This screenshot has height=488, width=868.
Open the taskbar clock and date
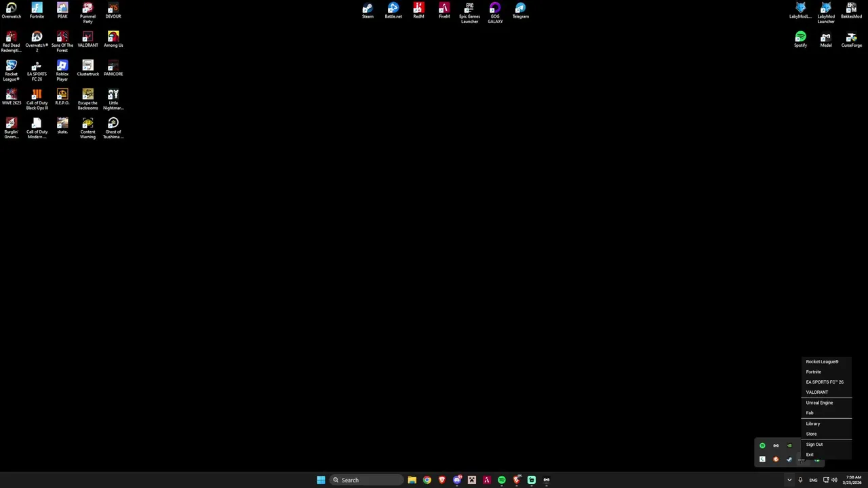(x=852, y=480)
